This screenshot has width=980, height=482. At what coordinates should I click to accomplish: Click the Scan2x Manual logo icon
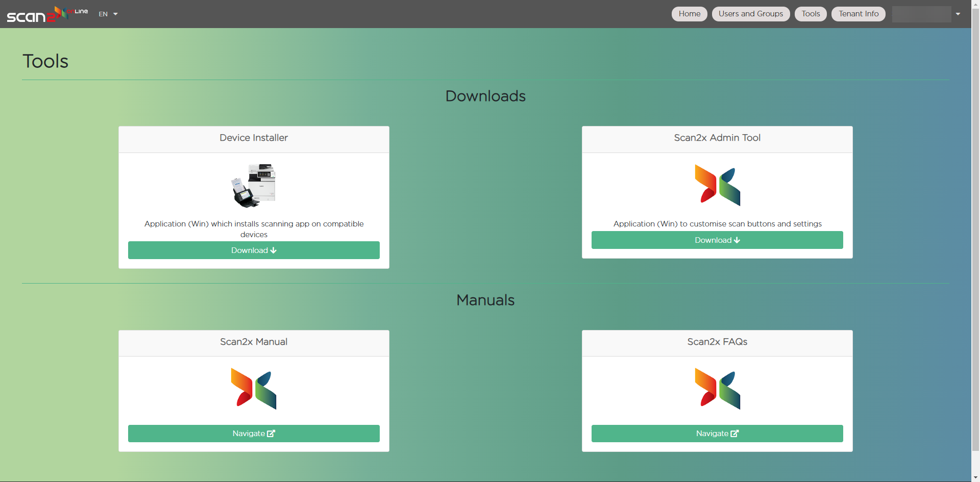point(254,389)
